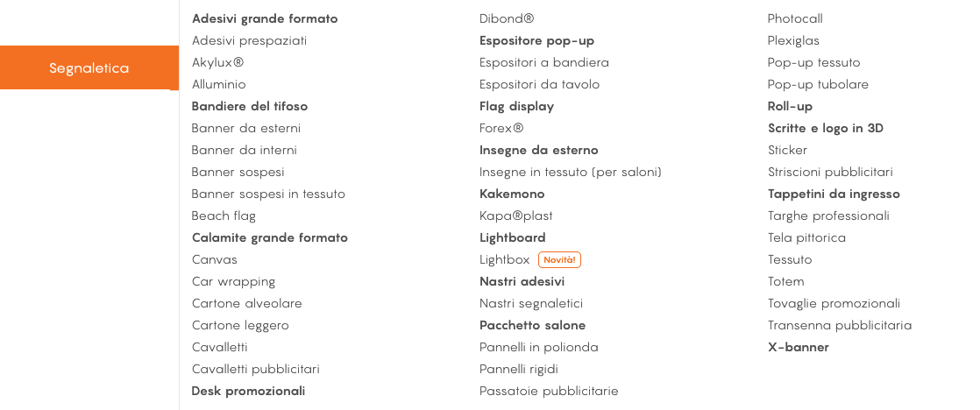Open Tappetini da ingresso page
This screenshot has height=410, width=980.
click(x=834, y=194)
